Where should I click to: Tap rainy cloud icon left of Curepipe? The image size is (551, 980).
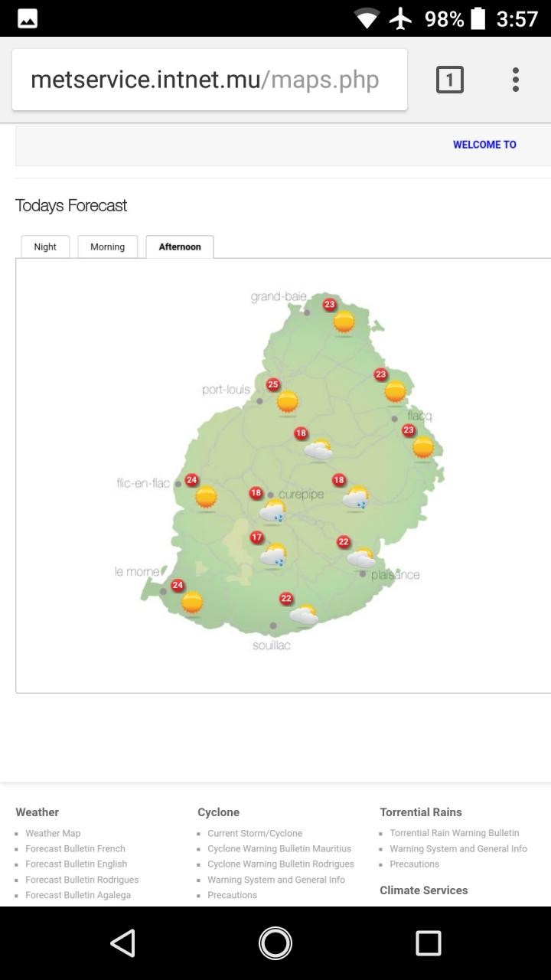(272, 511)
